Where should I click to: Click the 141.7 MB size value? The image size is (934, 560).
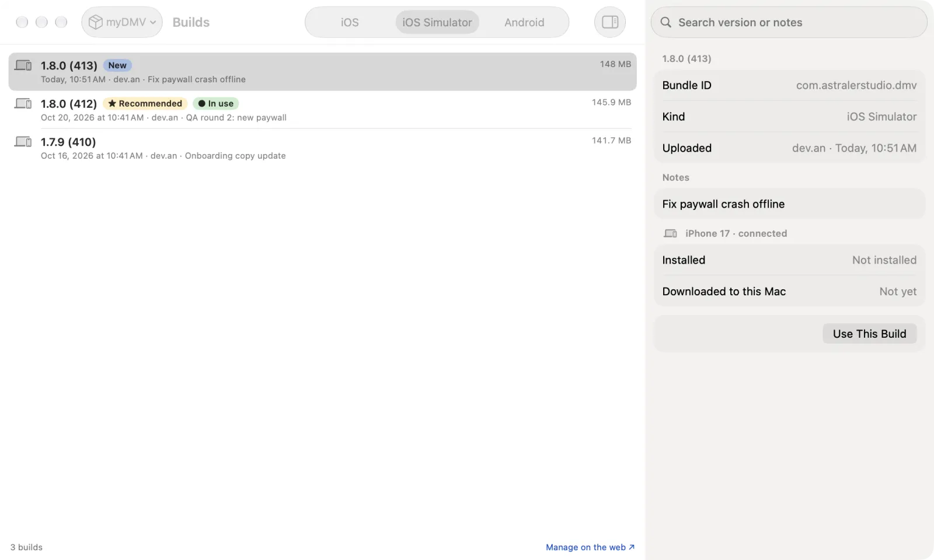click(611, 141)
